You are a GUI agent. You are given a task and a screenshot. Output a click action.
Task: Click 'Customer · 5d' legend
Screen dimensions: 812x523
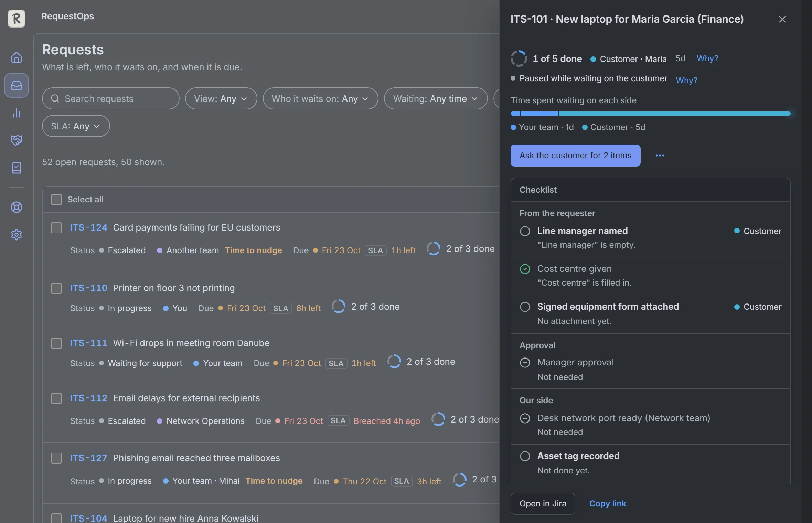[x=614, y=127]
